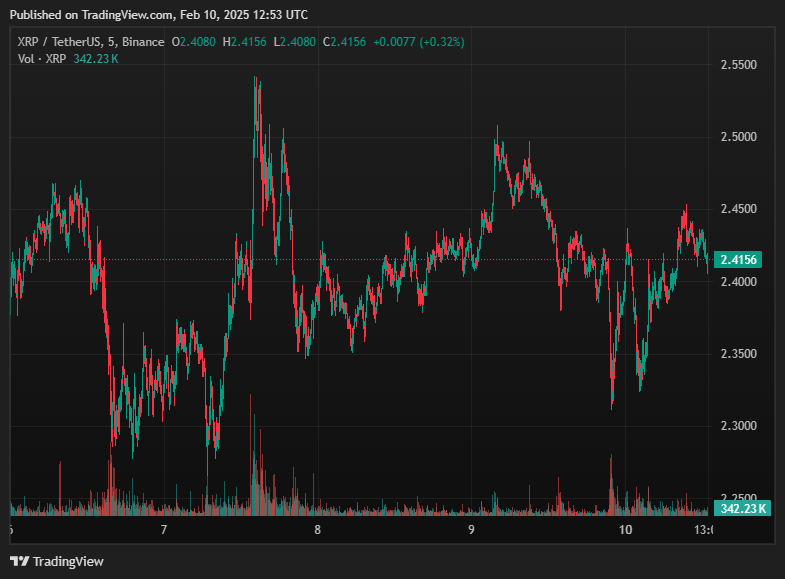Click the high value H2.4156

[244, 42]
